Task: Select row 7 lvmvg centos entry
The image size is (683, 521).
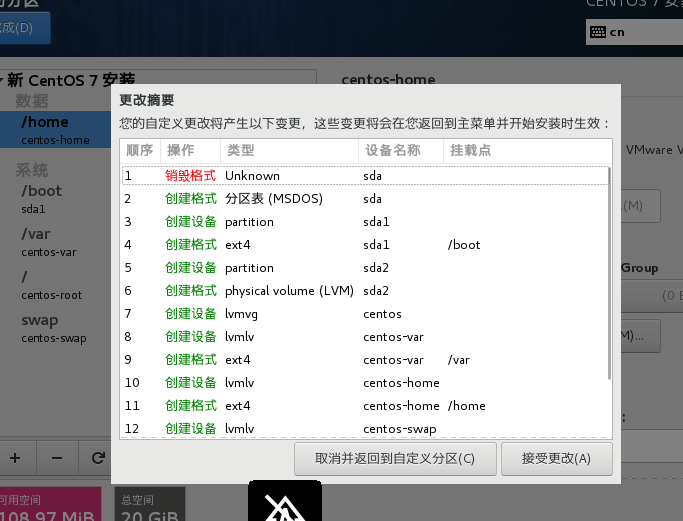Action: point(364,314)
